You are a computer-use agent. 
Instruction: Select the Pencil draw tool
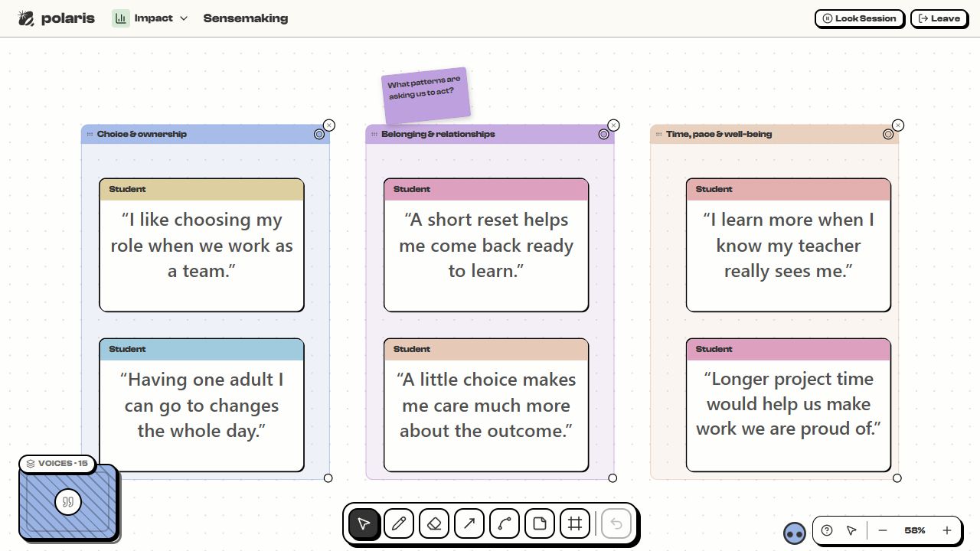tap(399, 524)
